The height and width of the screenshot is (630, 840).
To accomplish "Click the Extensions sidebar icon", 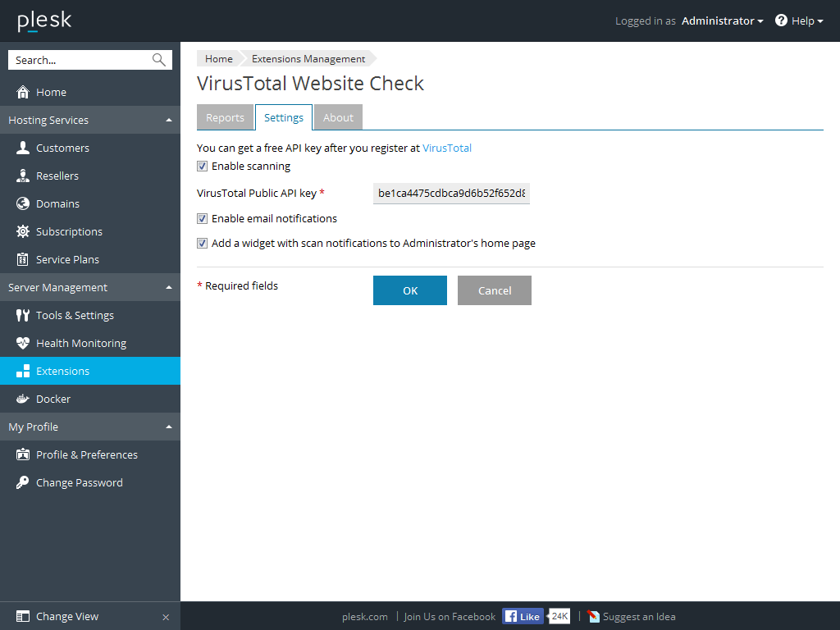I will coord(22,371).
